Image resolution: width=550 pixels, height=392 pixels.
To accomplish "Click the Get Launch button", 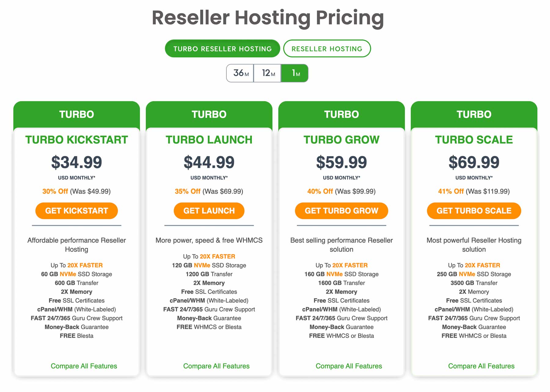I will pos(209,210).
